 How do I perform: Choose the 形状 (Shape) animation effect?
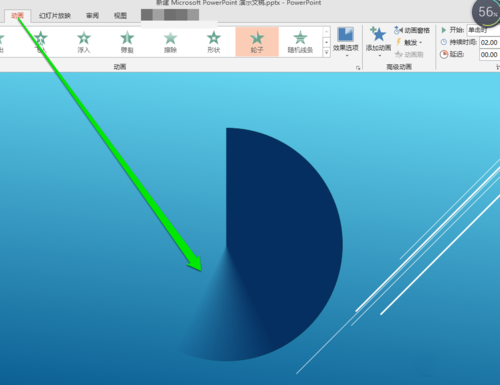(214, 42)
